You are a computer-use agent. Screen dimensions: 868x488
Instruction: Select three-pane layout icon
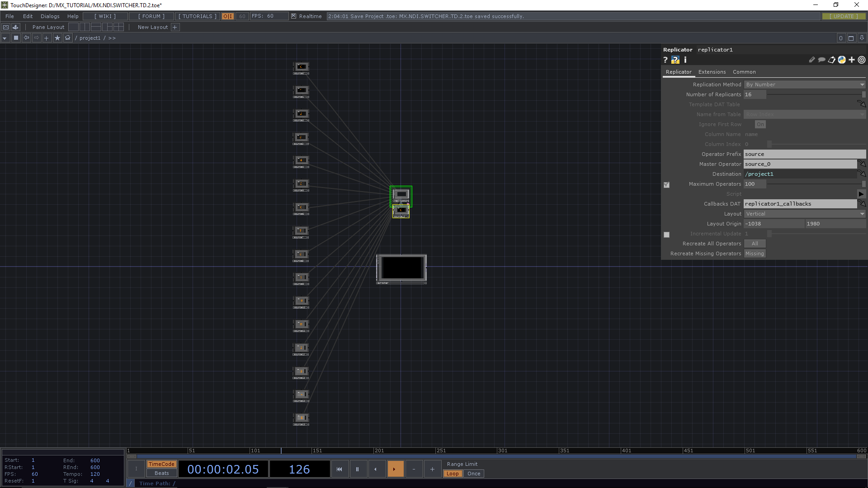pyautogui.click(x=107, y=27)
